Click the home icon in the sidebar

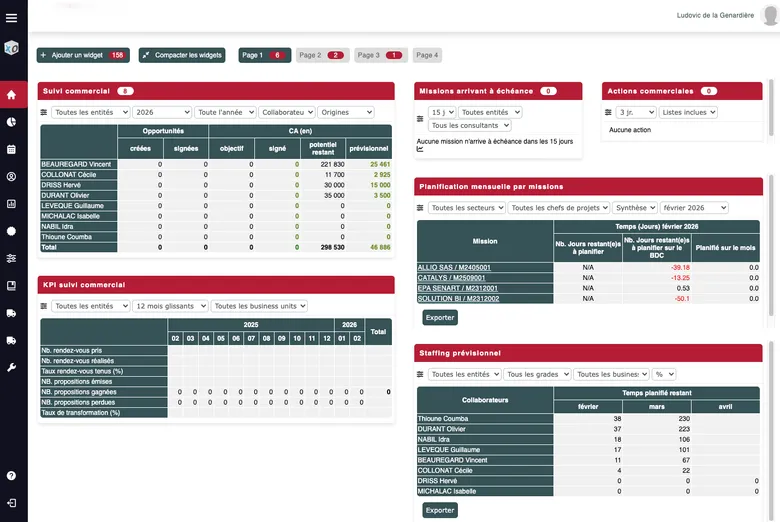click(12, 95)
